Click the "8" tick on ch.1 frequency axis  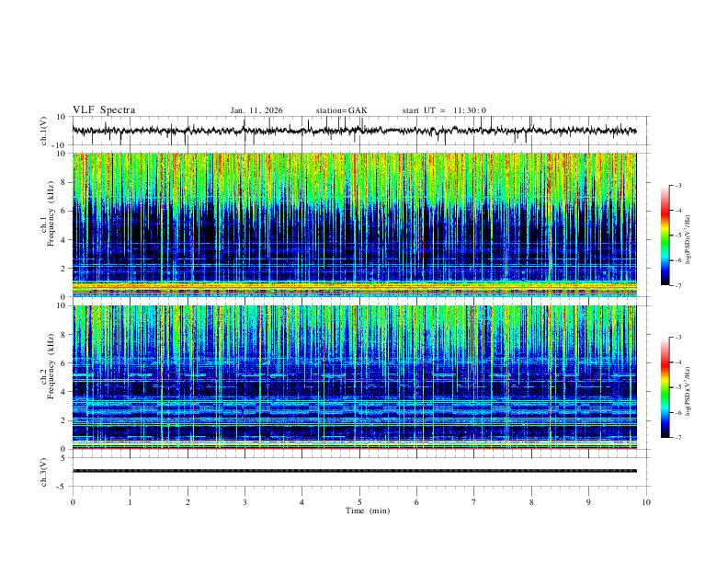coord(64,182)
